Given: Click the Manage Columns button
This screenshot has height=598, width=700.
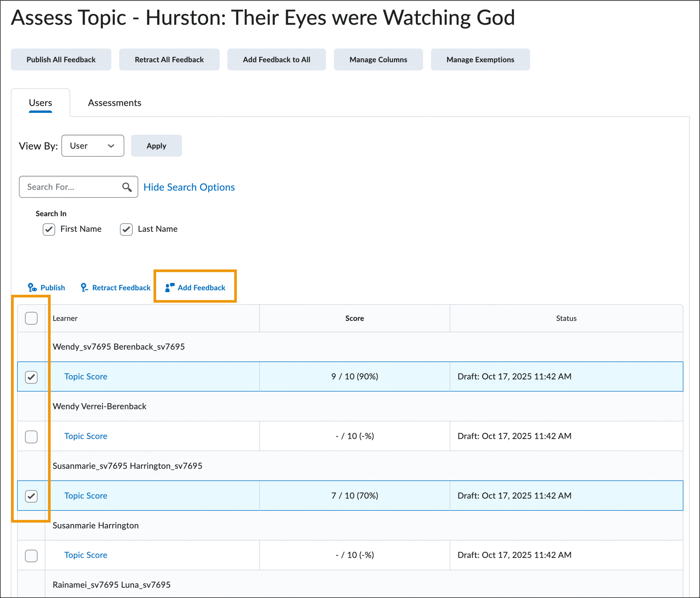Looking at the screenshot, I should pos(378,60).
